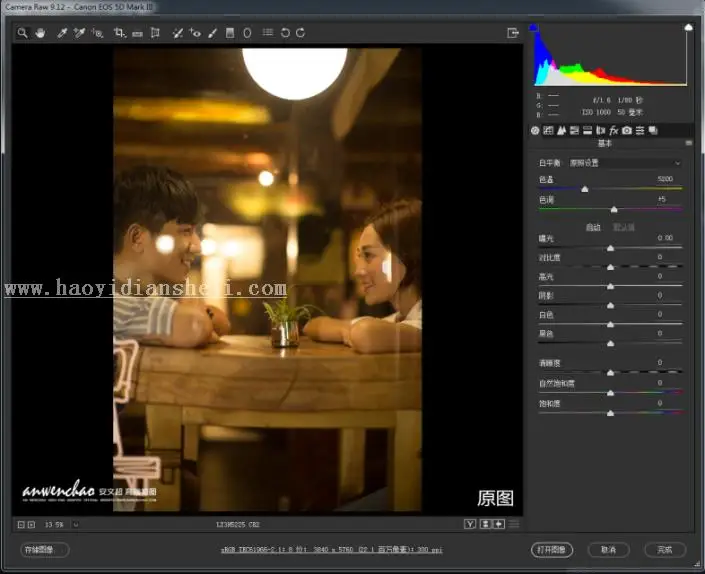Click the Tint (色调) slider handle
The width and height of the screenshot is (705, 574).
pyautogui.click(x=614, y=209)
